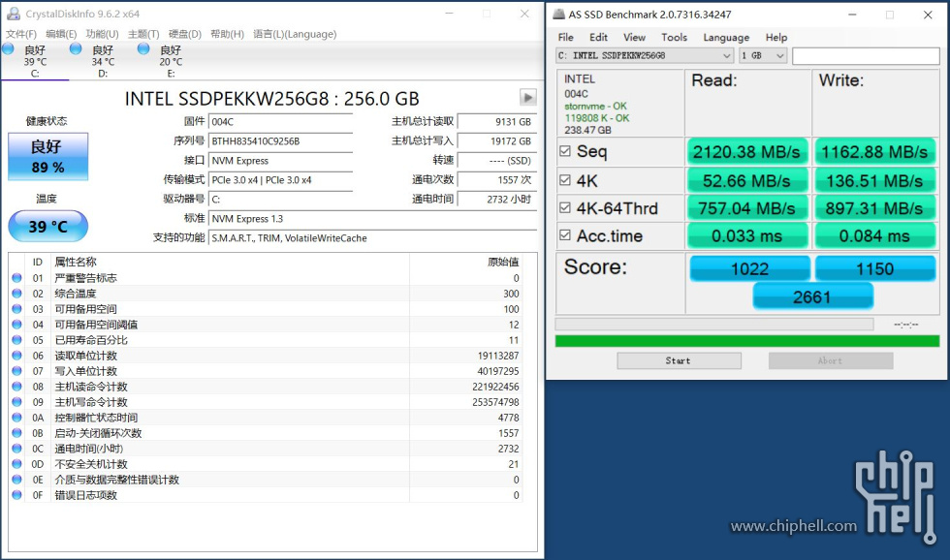950x560 pixels.
Task: Toggle the Acc.time test checkbox
Action: click(x=565, y=234)
